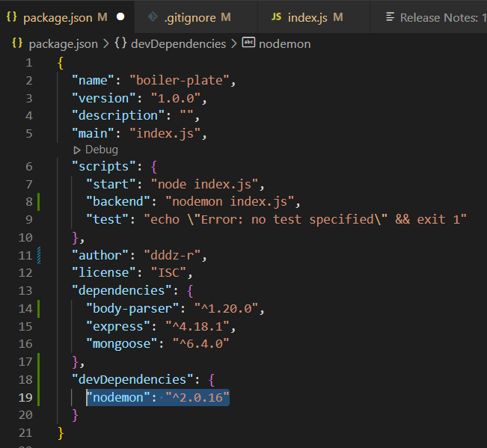The image size is (487, 448).
Task: Open the index.js tab
Action: [313, 17]
